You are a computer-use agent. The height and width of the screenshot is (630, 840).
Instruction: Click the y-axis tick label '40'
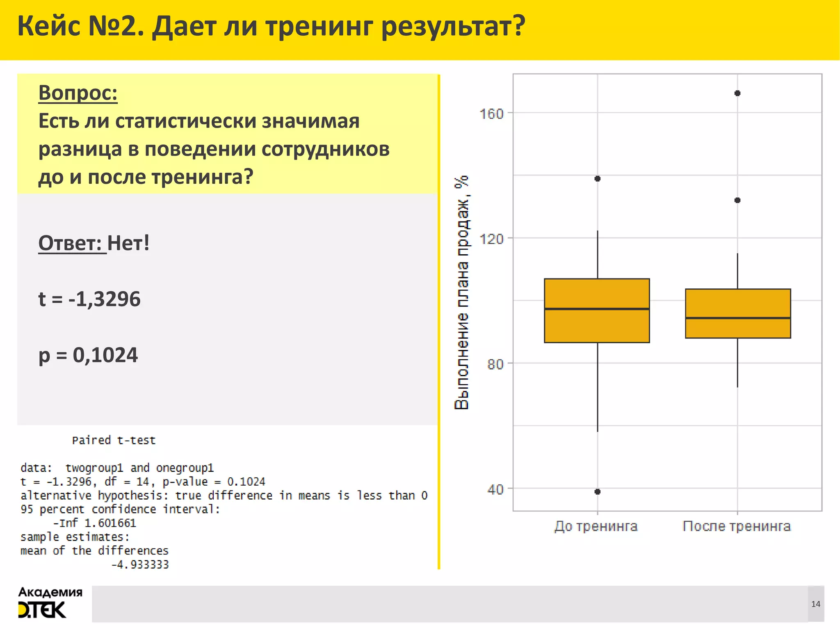[495, 489]
